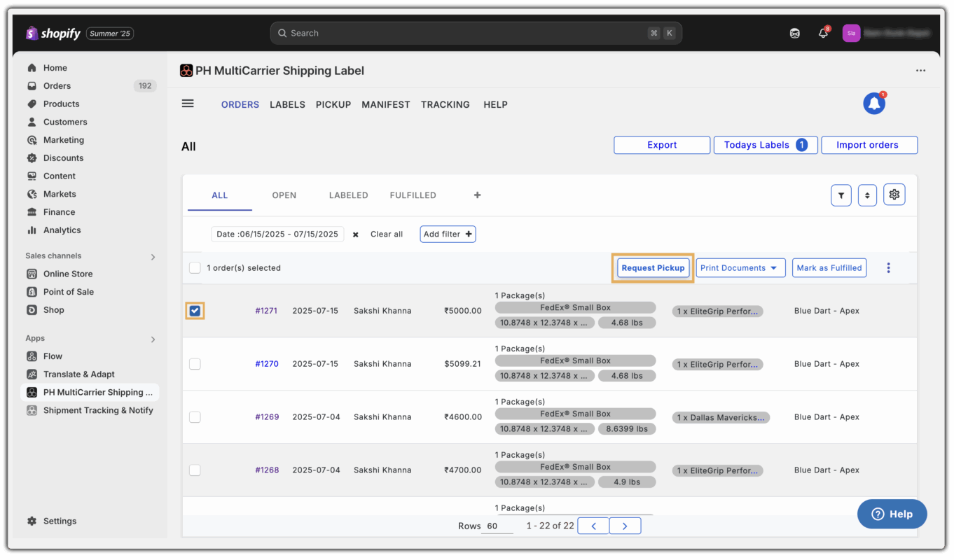Select order #1269 checkbox
This screenshot has width=954, height=560.
point(195,417)
